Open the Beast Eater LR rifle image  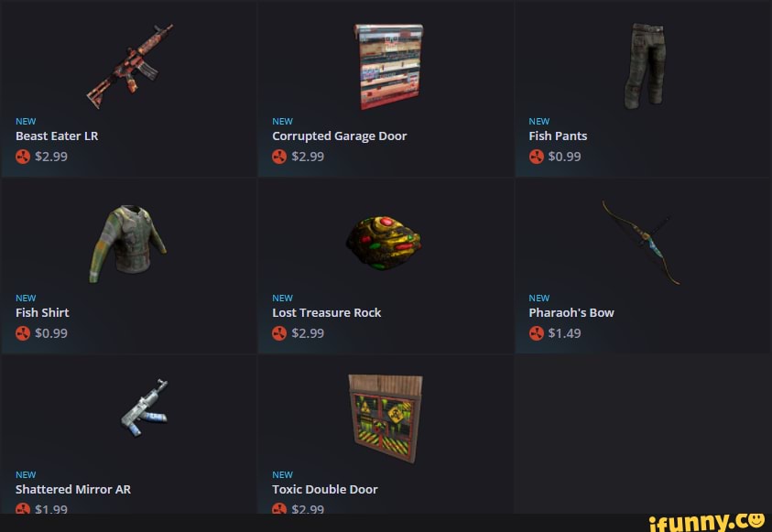129,66
